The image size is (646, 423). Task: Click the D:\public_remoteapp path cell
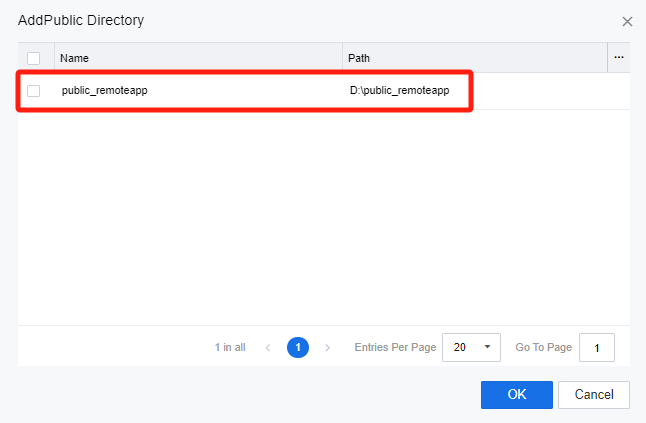pos(399,91)
